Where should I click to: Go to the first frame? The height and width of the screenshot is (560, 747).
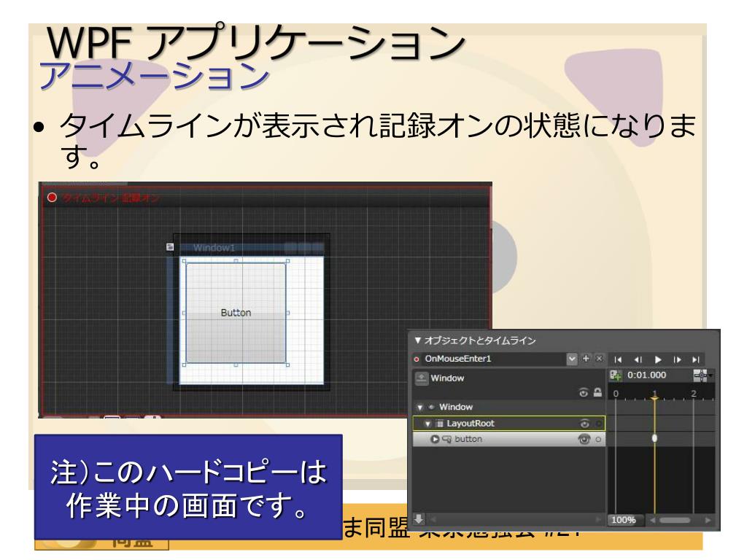pyautogui.click(x=618, y=359)
